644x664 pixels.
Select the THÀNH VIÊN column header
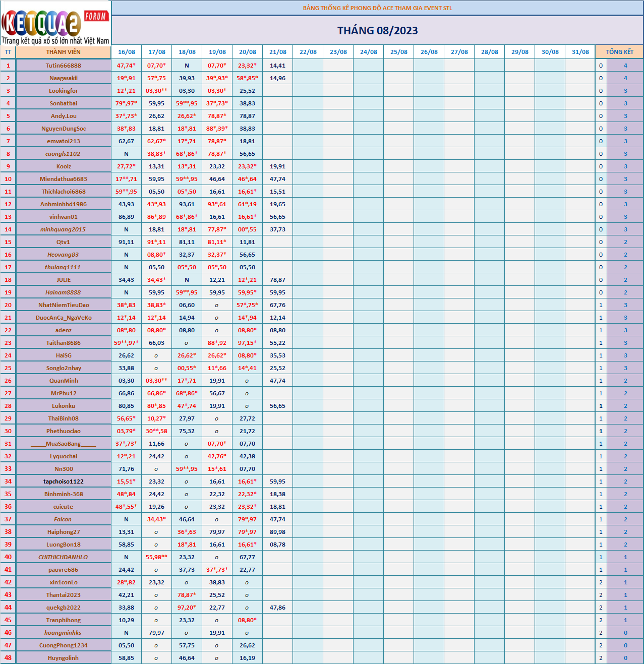tap(64, 52)
